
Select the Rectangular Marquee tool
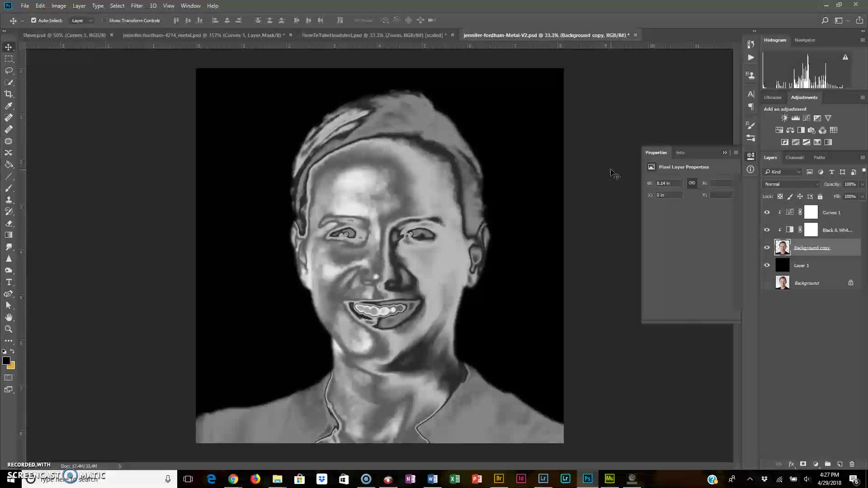click(9, 59)
